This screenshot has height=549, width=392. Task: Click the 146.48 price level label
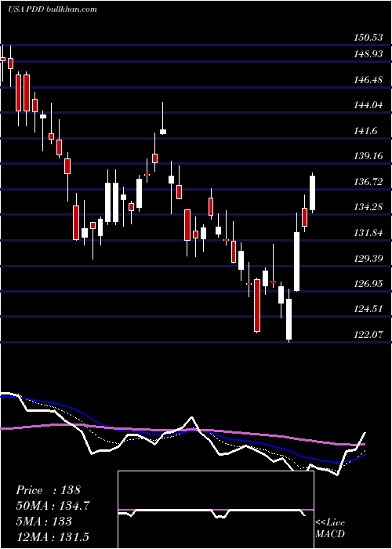click(368, 80)
